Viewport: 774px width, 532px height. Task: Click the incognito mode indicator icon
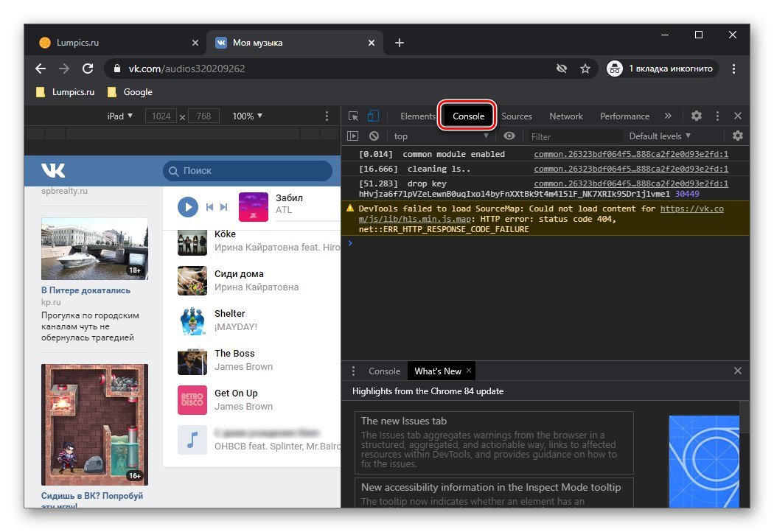coord(614,68)
